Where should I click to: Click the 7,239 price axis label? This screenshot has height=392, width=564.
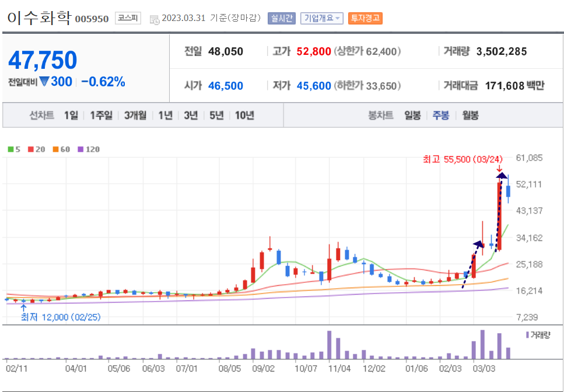click(527, 317)
